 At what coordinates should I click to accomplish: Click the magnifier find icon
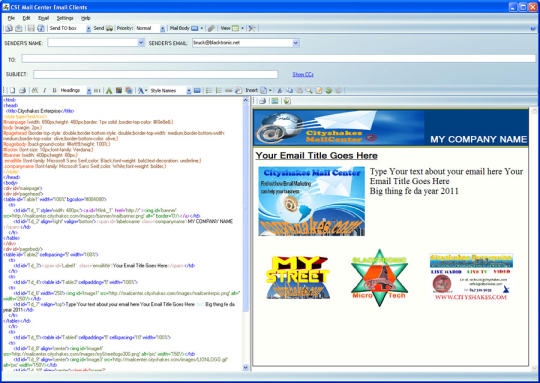309,90
